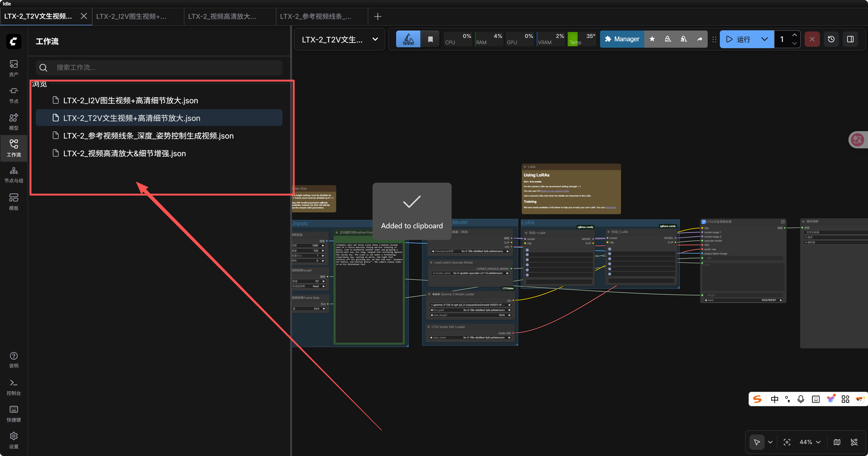Image resolution: width=868 pixels, height=456 pixels.
Task: Toggle the right side panel button
Action: (850, 39)
